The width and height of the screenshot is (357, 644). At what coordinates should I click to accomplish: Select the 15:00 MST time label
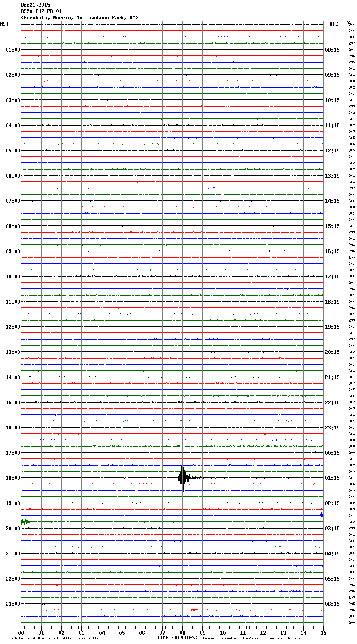13,403
